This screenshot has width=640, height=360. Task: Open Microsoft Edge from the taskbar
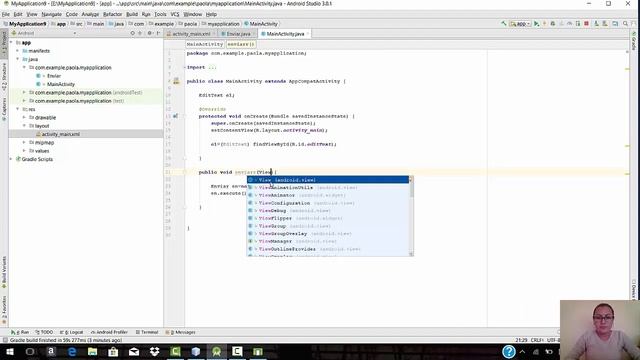pyautogui.click(x=72, y=351)
